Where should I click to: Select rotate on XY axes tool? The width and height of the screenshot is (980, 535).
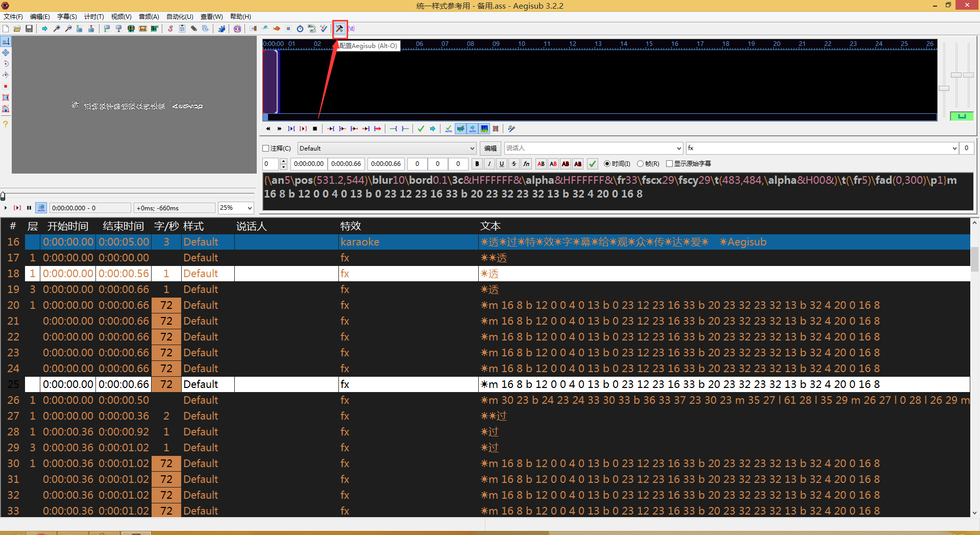(6, 75)
